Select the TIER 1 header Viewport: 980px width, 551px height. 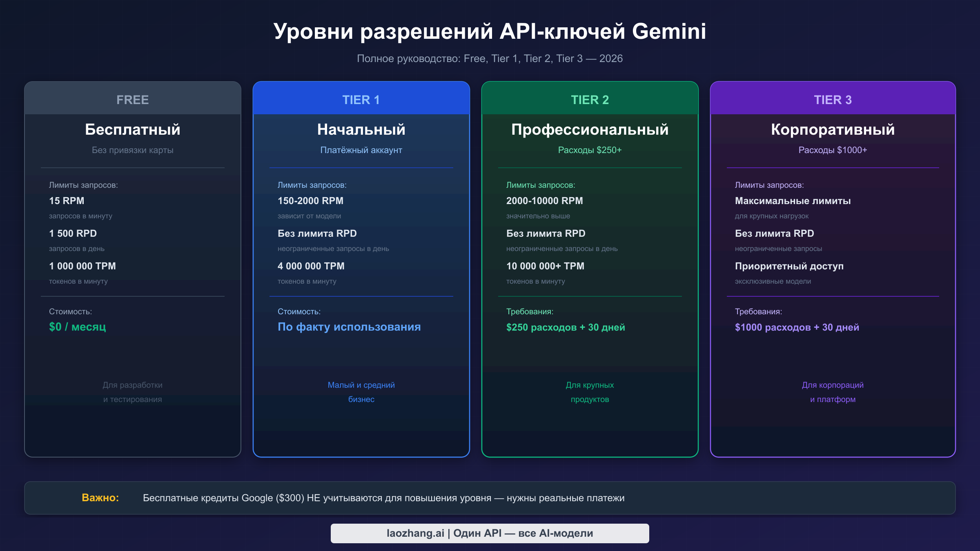click(361, 100)
